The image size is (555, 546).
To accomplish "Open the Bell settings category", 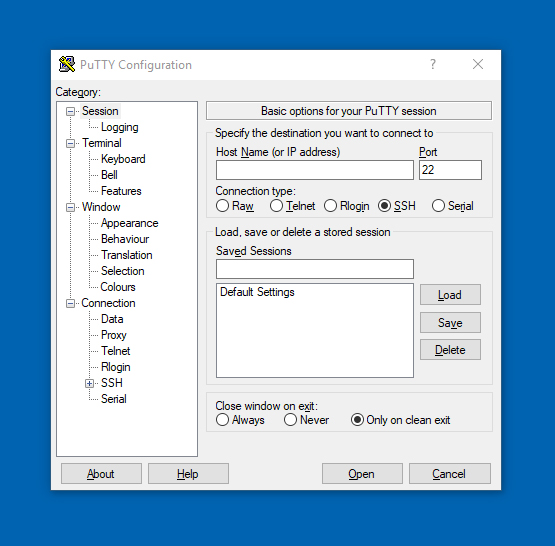I will 109,175.
